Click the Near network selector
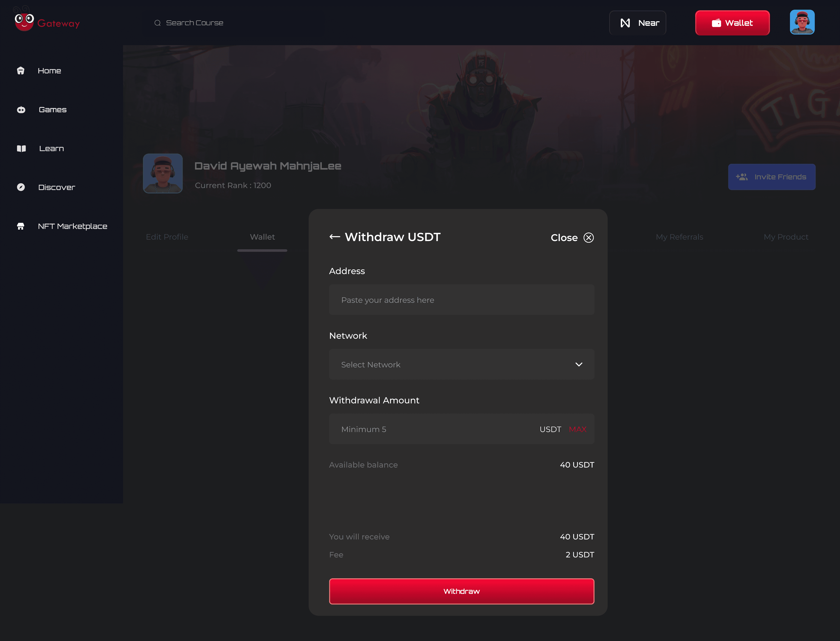Screen dimensions: 840x641 click(x=637, y=23)
